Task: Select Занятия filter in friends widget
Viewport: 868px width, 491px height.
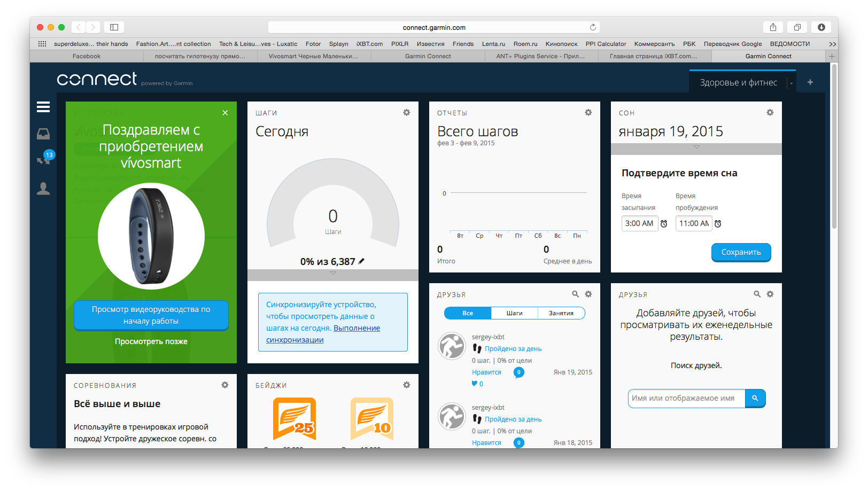Action: [x=561, y=313]
